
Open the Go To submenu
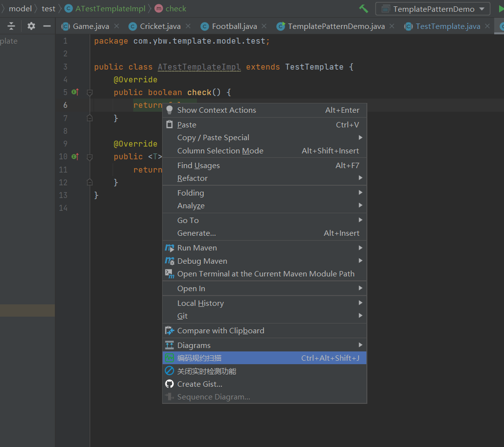[264, 220]
